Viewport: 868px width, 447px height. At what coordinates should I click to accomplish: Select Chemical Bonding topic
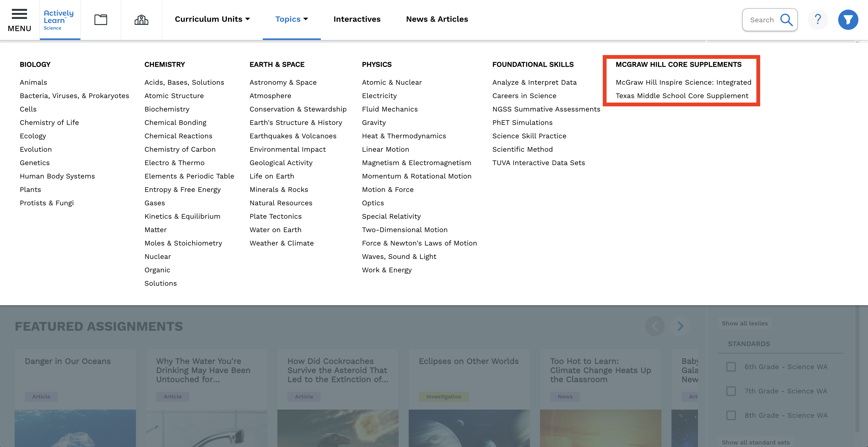(175, 123)
